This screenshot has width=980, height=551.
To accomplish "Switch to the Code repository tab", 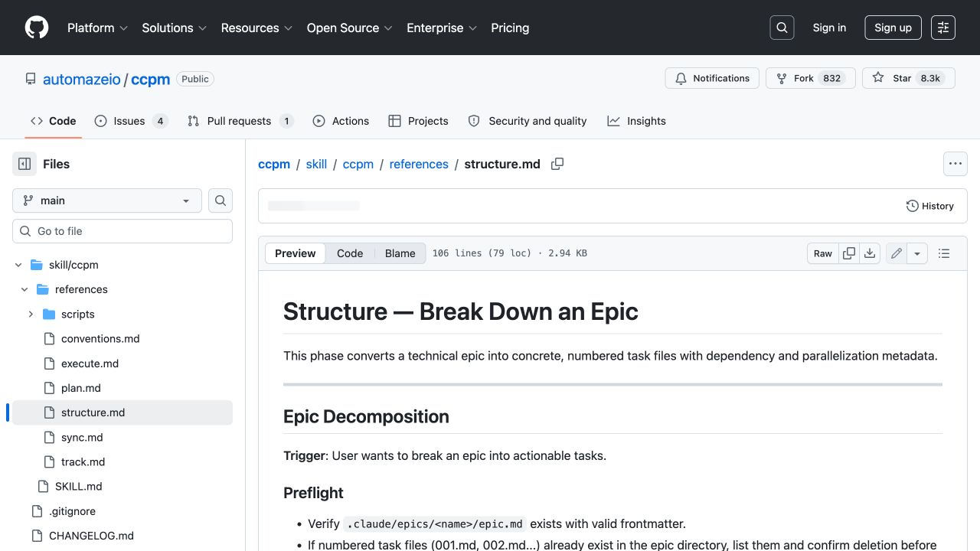I will [x=53, y=121].
